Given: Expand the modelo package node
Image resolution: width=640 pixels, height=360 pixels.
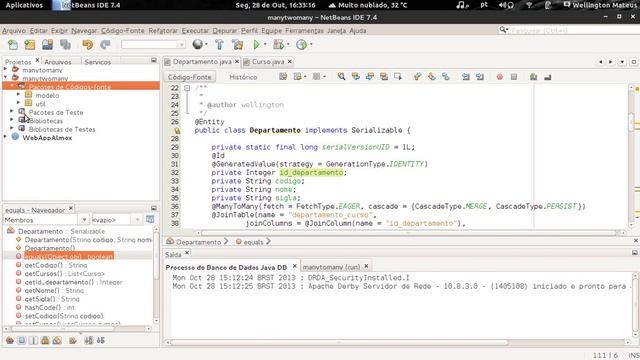Looking at the screenshot, I should click(x=18, y=95).
